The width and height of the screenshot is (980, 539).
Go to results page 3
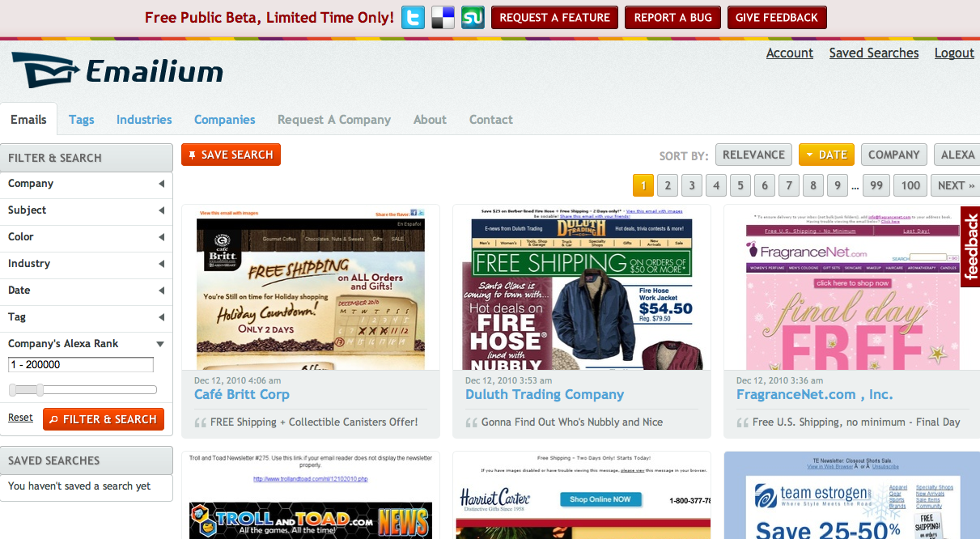point(691,185)
